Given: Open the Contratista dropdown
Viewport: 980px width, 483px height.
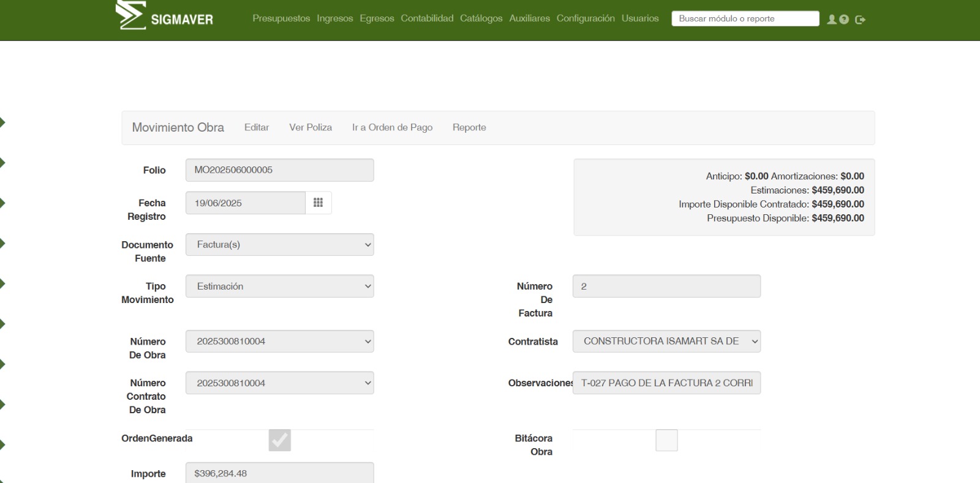Looking at the screenshot, I should coord(666,342).
